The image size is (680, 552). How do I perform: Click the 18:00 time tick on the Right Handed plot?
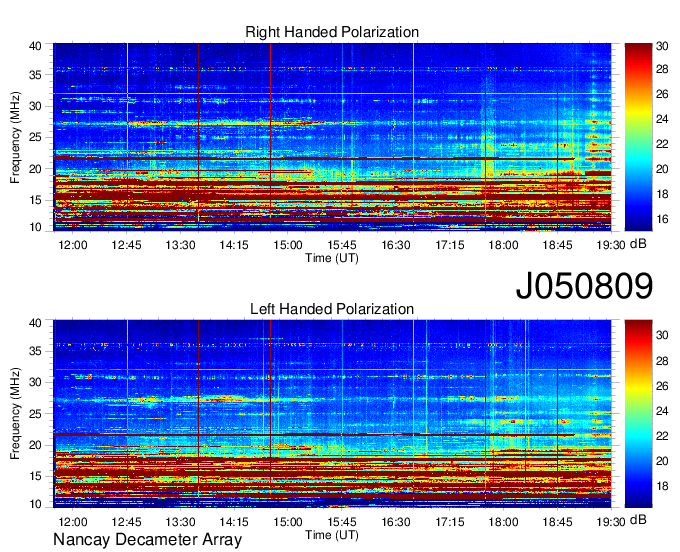pyautogui.click(x=503, y=245)
